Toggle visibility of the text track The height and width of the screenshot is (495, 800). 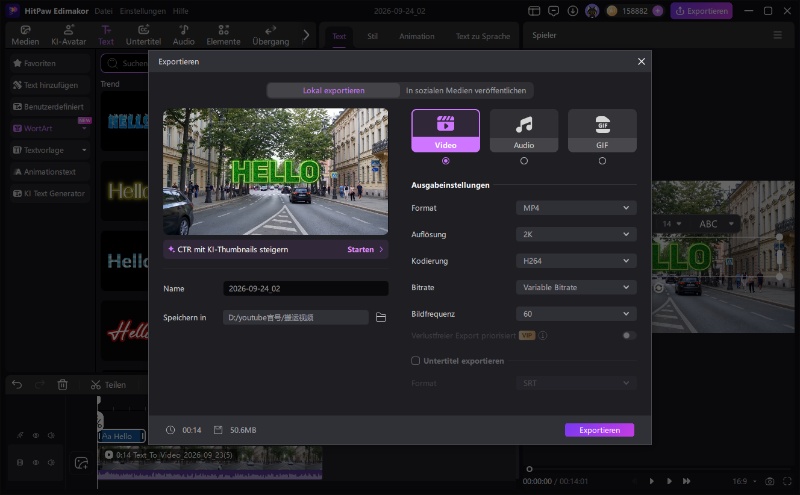click(x=36, y=435)
